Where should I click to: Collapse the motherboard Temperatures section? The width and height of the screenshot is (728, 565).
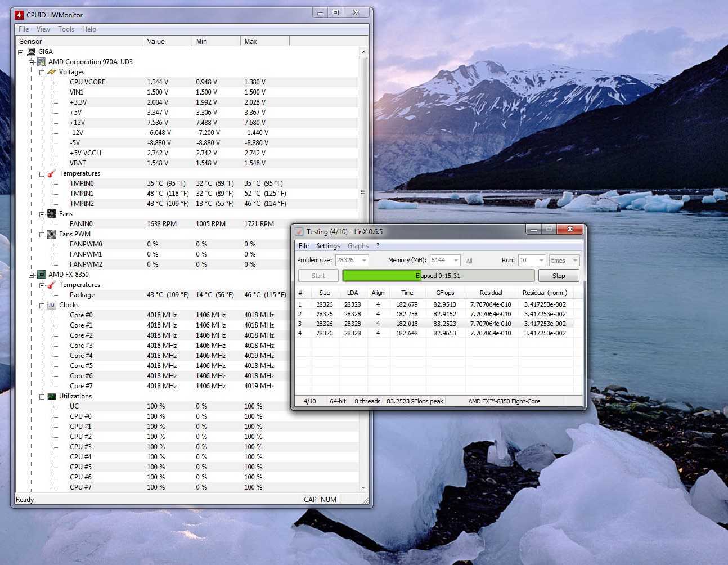pos(42,174)
